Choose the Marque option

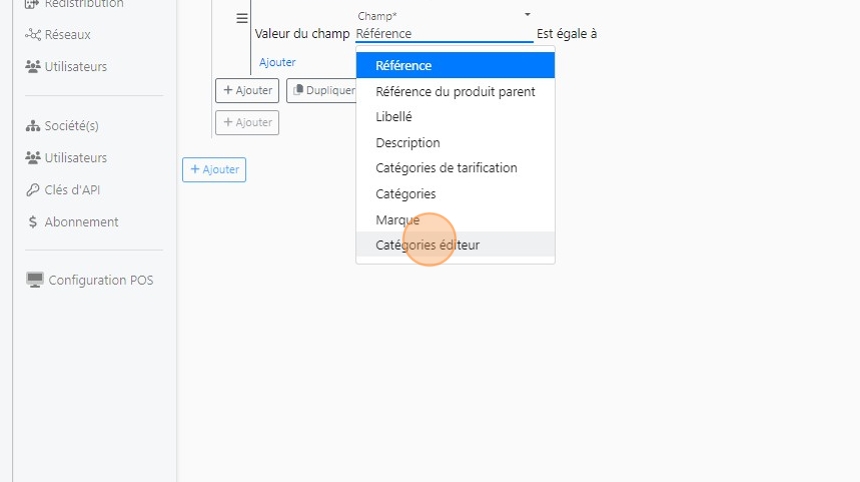click(x=455, y=219)
